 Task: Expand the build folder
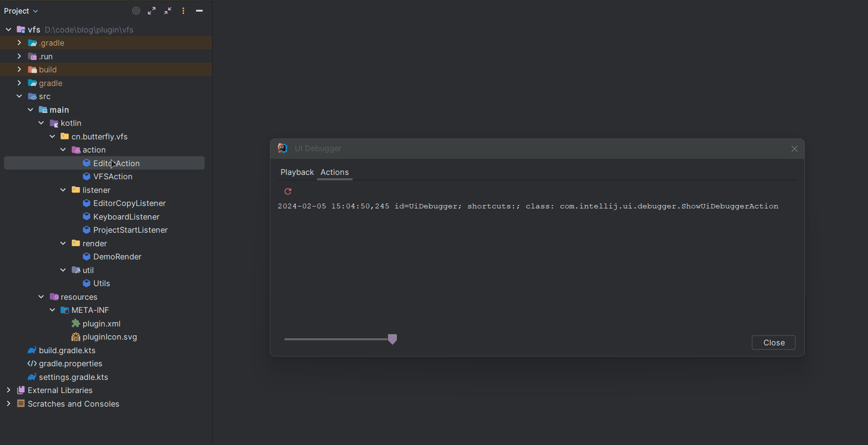pyautogui.click(x=19, y=69)
